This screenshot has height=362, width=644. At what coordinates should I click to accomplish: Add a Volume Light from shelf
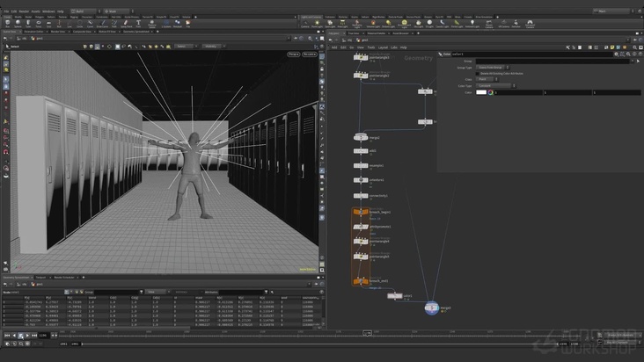coord(373,24)
